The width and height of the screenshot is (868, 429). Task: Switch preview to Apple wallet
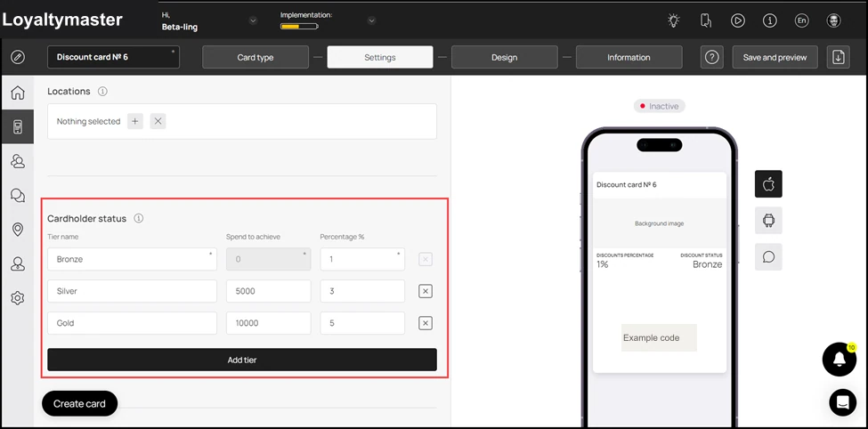pyautogui.click(x=768, y=183)
